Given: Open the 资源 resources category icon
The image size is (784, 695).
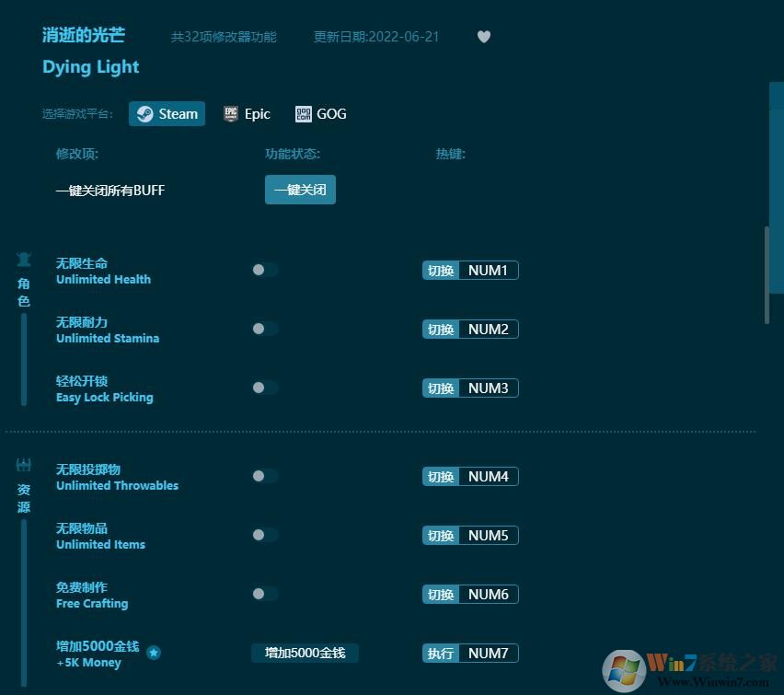Looking at the screenshot, I should click(x=23, y=466).
